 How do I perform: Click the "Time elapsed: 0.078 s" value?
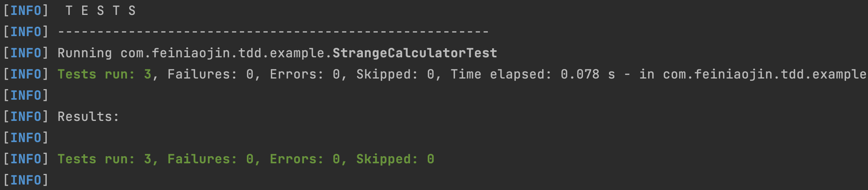(533, 74)
